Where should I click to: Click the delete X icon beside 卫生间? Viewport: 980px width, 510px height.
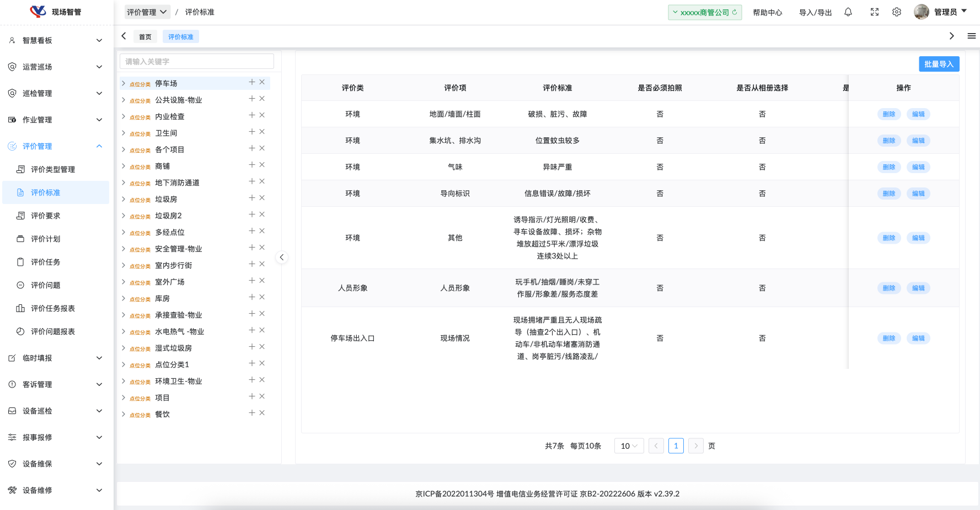[262, 132]
